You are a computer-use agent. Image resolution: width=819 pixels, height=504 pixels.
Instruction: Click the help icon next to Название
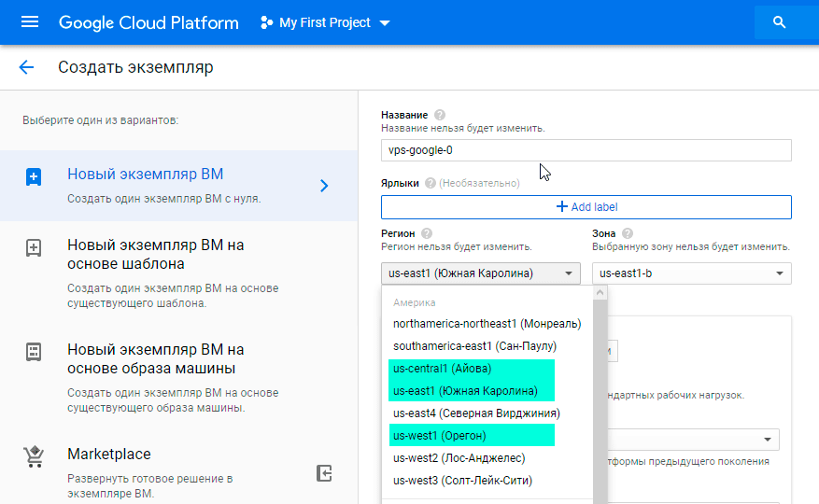tap(440, 115)
